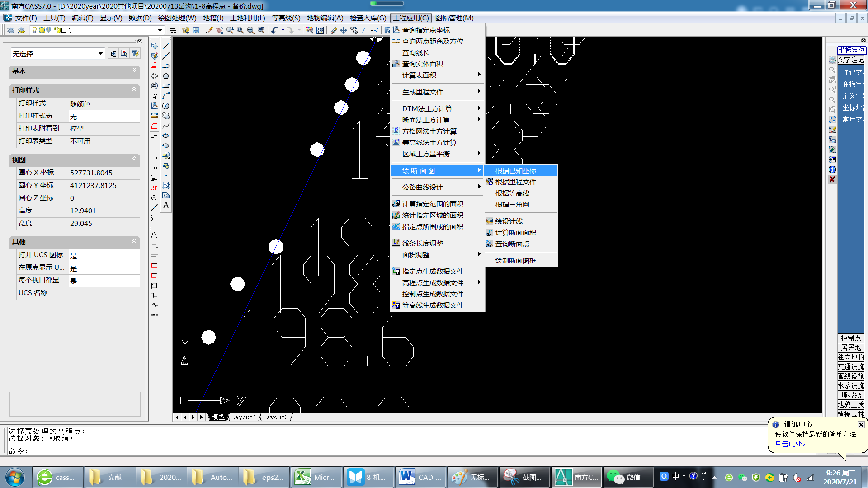Click the 控制点 panel button

pos(850,338)
